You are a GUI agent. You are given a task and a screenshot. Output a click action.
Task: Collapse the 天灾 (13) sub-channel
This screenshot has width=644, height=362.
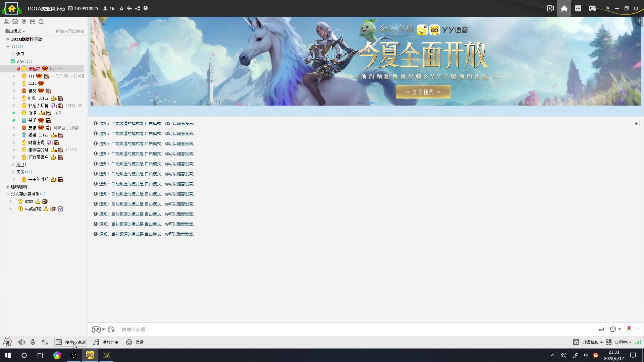click(x=12, y=61)
